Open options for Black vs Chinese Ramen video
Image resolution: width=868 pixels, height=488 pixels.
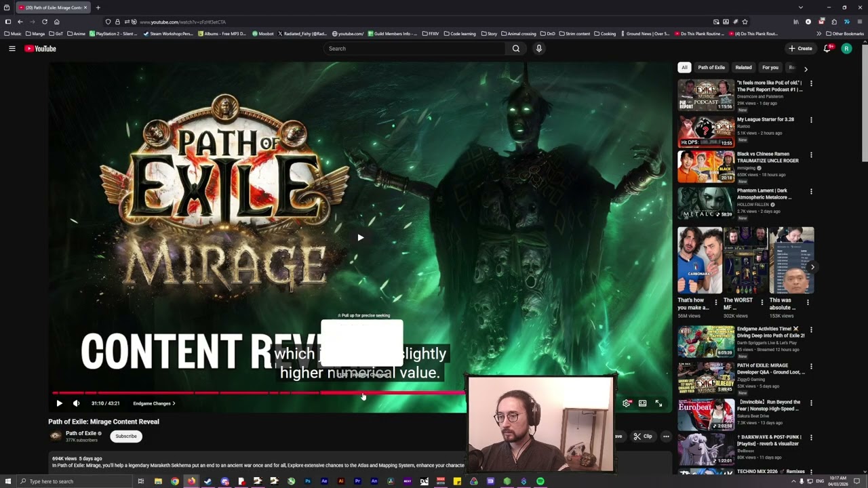click(811, 155)
